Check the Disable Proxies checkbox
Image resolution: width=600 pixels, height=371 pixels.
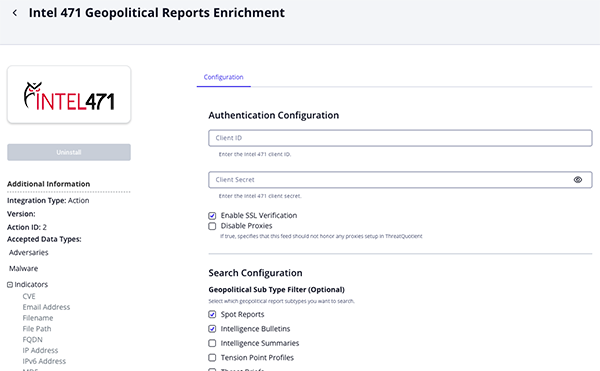pyautogui.click(x=212, y=226)
